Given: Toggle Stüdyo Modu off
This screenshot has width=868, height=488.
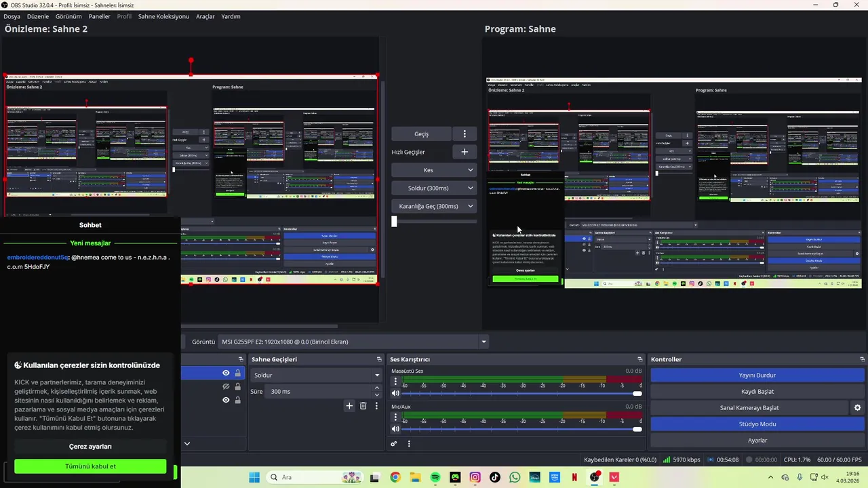Looking at the screenshot, I should click(x=757, y=424).
